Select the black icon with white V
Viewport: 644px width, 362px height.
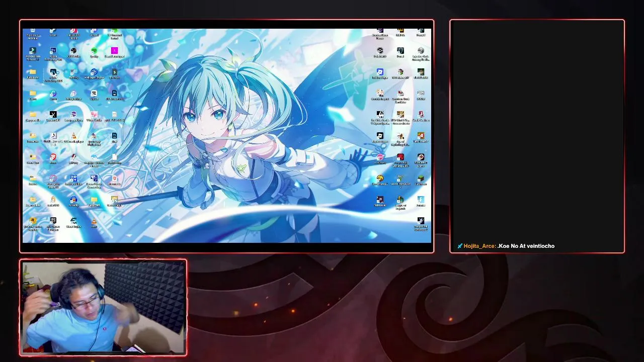click(53, 114)
